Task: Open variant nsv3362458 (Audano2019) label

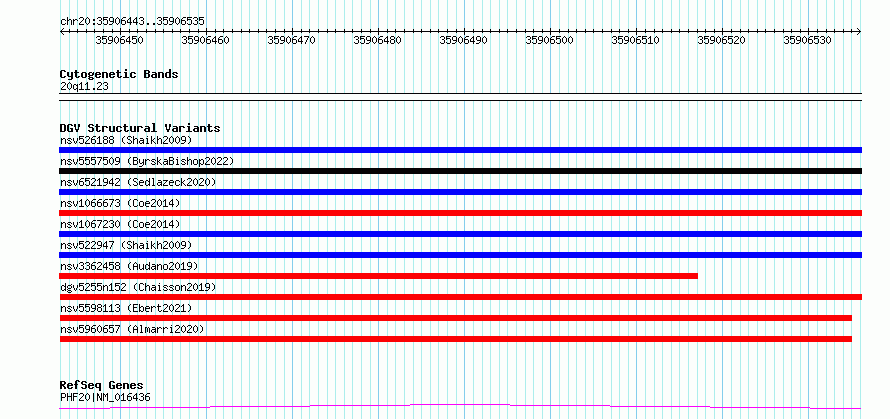Action: click(x=129, y=266)
